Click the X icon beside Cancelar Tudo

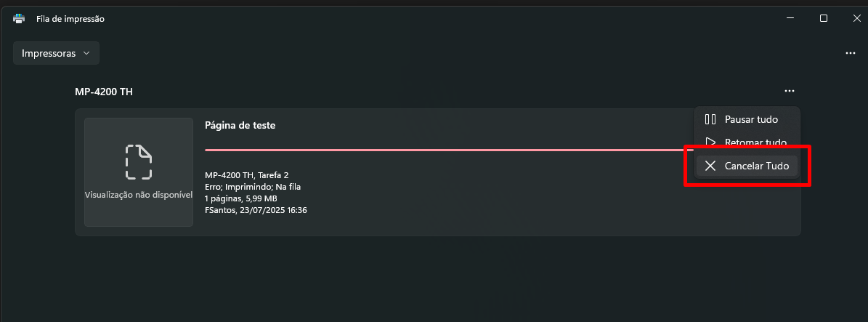click(710, 166)
